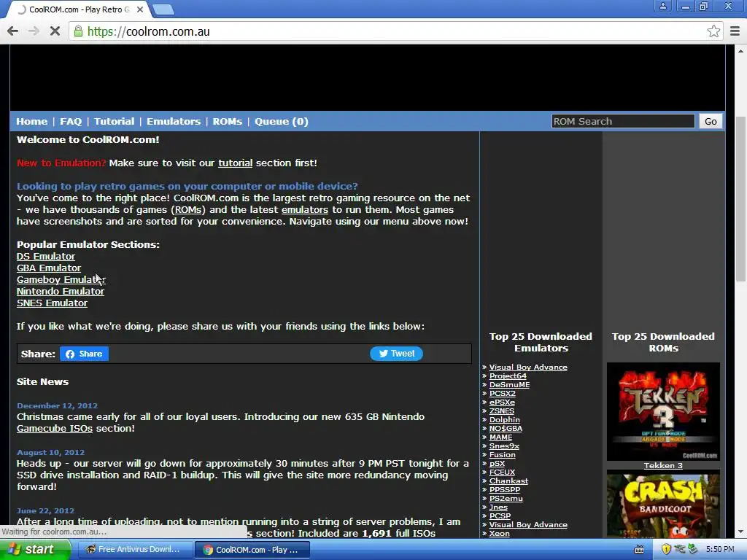Open the Chrome hamburger menu

pyautogui.click(x=735, y=31)
